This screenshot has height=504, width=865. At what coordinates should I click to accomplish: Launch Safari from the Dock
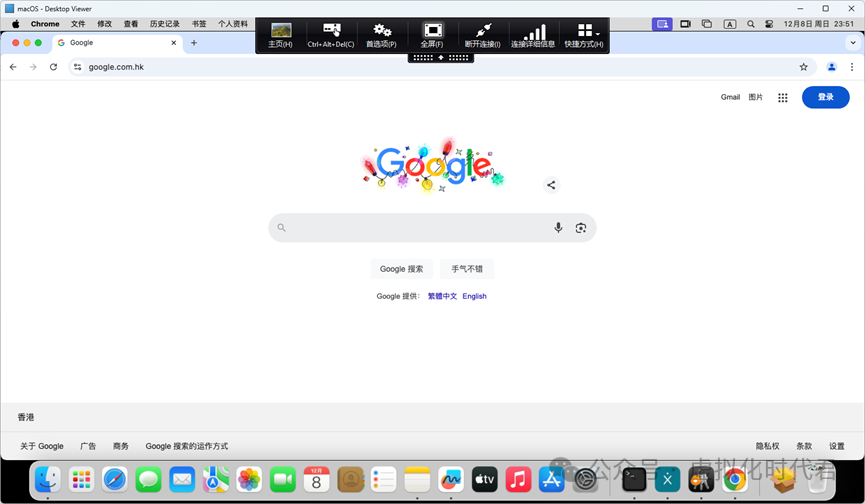coord(115,480)
